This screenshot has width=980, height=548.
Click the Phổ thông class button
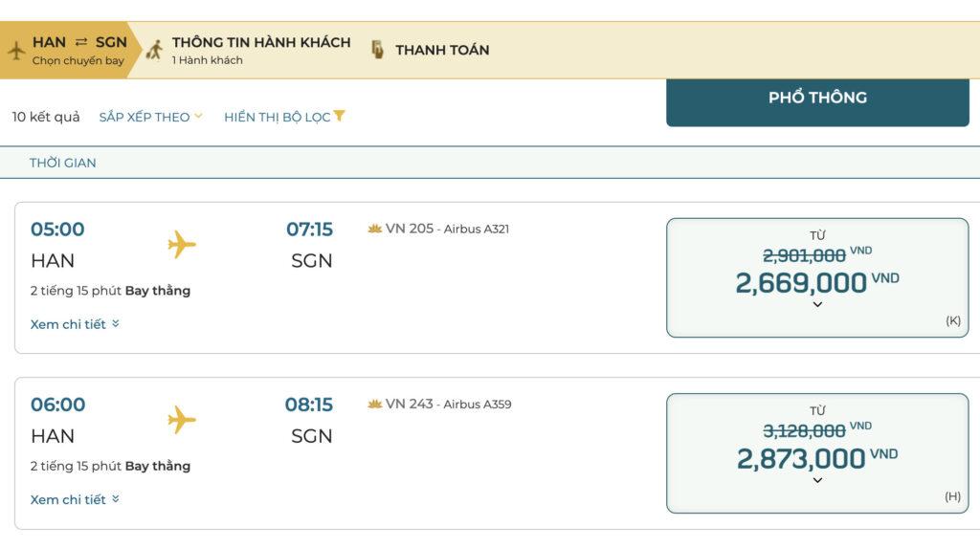tap(817, 101)
